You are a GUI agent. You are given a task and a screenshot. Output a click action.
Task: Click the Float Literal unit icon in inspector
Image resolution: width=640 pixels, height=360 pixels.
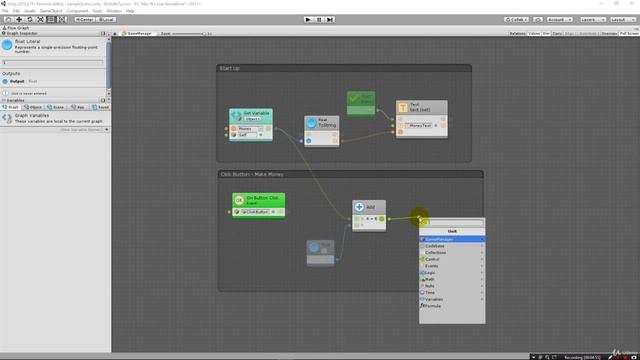(7, 45)
